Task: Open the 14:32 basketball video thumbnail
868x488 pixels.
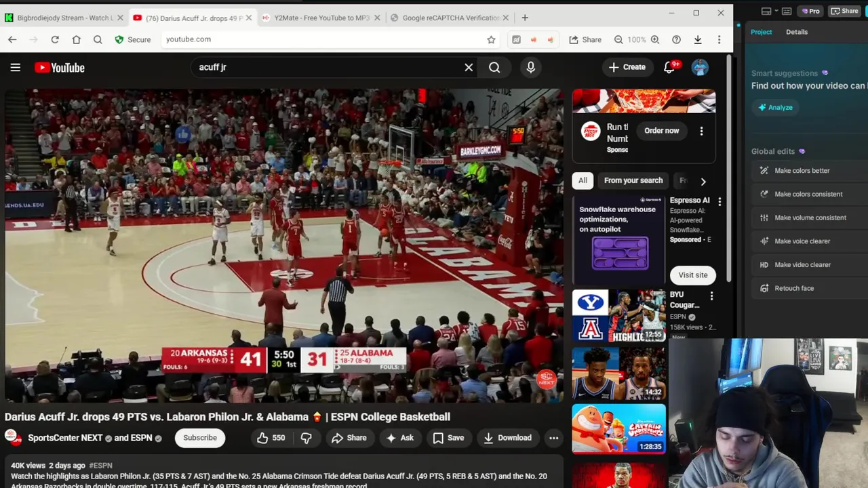Action: (618, 373)
